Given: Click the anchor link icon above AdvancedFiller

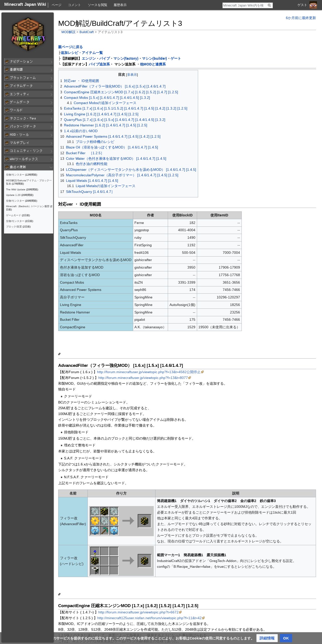Looking at the screenshot, I should coord(59,354).
